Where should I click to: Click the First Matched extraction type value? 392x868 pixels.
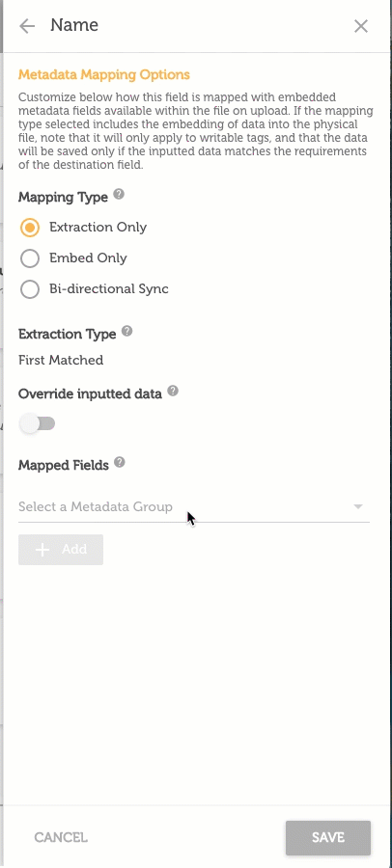click(x=61, y=360)
